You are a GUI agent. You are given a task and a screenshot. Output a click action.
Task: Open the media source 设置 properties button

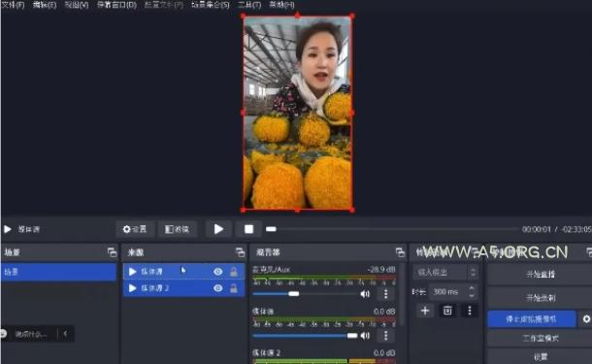135,229
